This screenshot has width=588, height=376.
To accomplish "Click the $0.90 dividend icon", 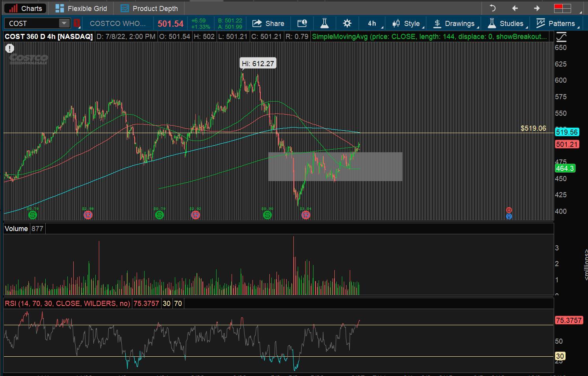I will pos(267,215).
